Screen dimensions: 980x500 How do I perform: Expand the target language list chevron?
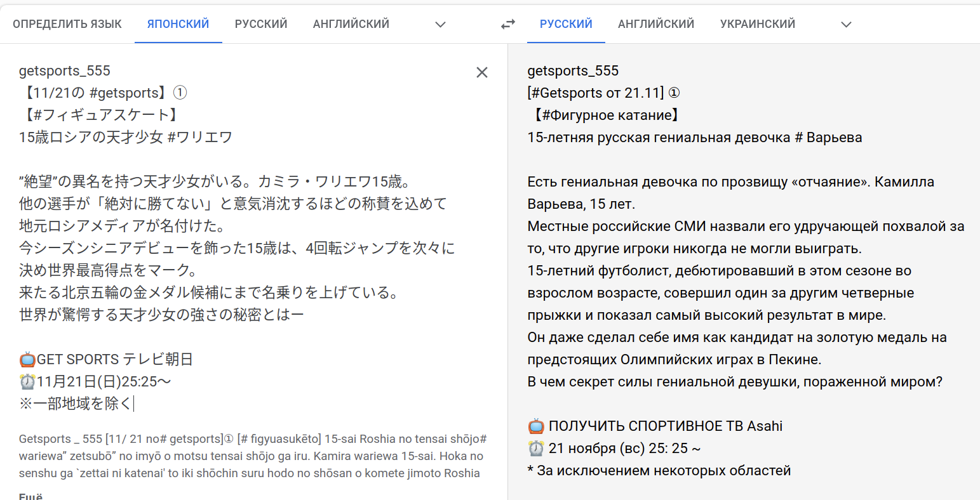(845, 24)
